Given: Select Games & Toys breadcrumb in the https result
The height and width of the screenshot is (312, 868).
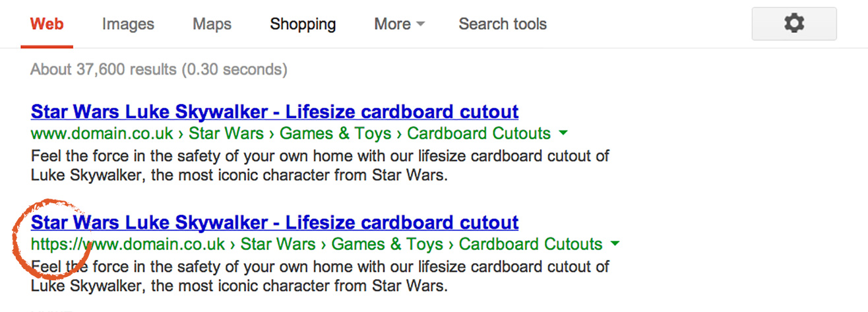Looking at the screenshot, I should [x=387, y=244].
